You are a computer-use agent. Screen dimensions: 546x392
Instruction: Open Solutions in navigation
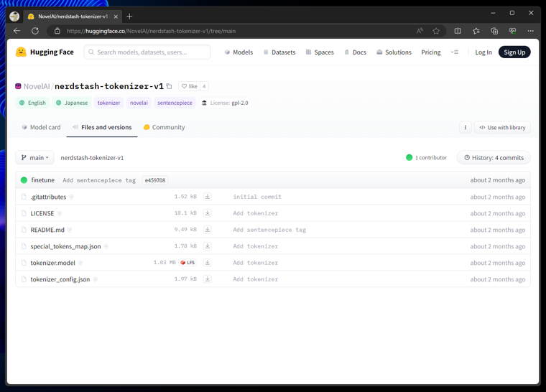[x=394, y=52]
